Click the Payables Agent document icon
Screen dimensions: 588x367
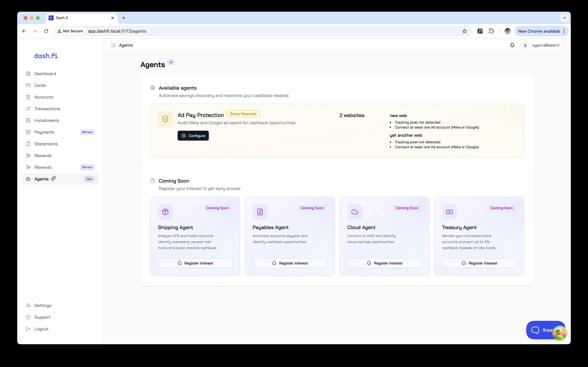pyautogui.click(x=260, y=212)
